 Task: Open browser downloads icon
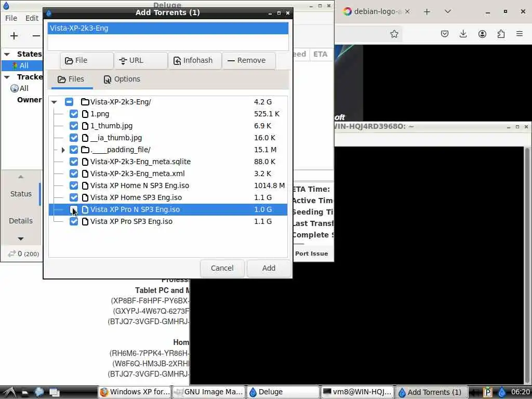click(x=463, y=34)
